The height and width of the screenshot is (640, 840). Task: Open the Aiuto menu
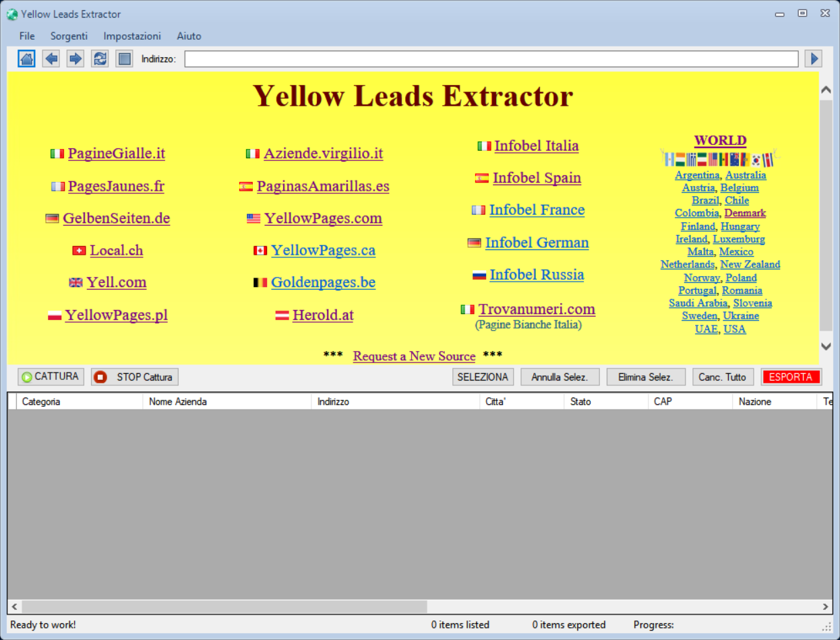[x=189, y=36]
